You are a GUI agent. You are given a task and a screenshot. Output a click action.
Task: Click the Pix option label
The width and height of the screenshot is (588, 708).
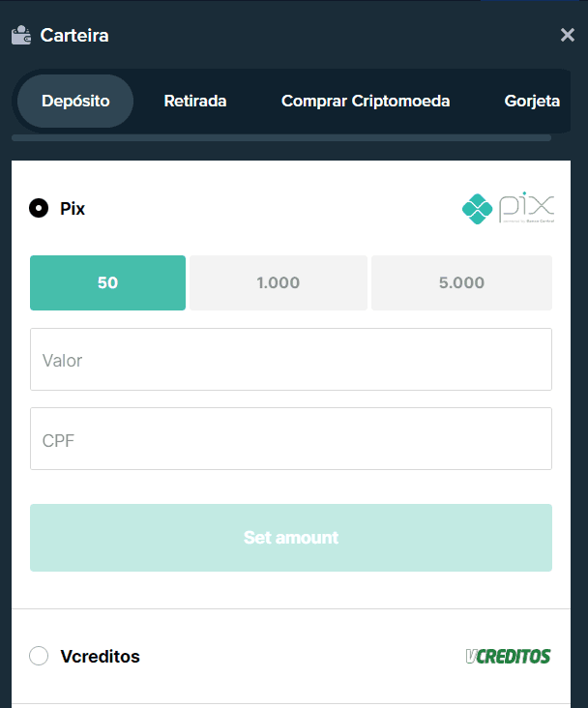73,209
